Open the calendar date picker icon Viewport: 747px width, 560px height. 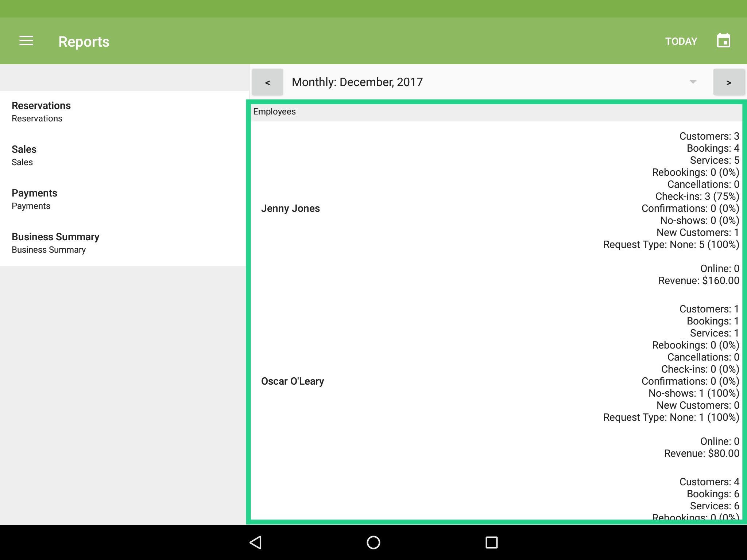click(x=723, y=41)
